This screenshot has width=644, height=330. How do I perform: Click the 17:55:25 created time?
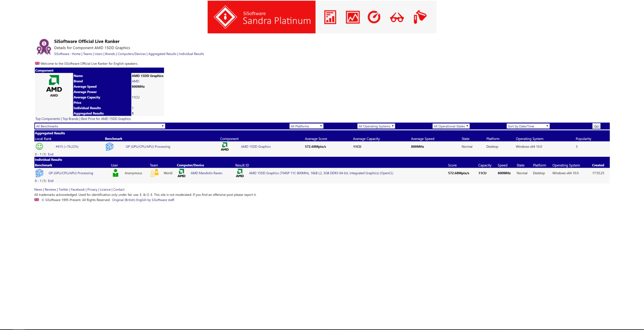click(x=598, y=173)
